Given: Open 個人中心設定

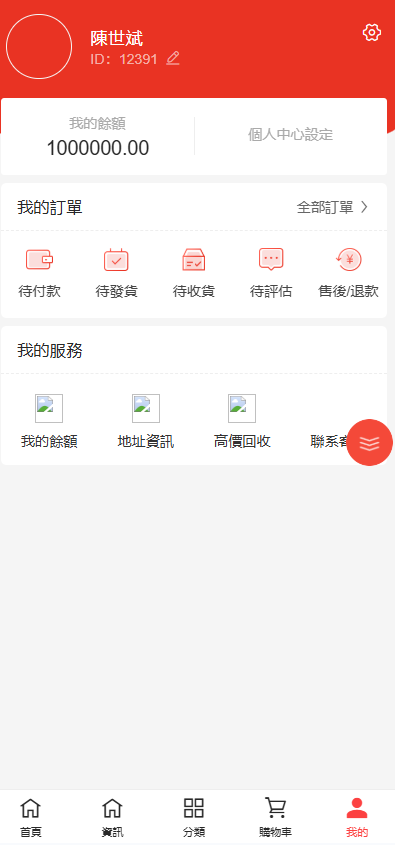Looking at the screenshot, I should [x=290, y=135].
